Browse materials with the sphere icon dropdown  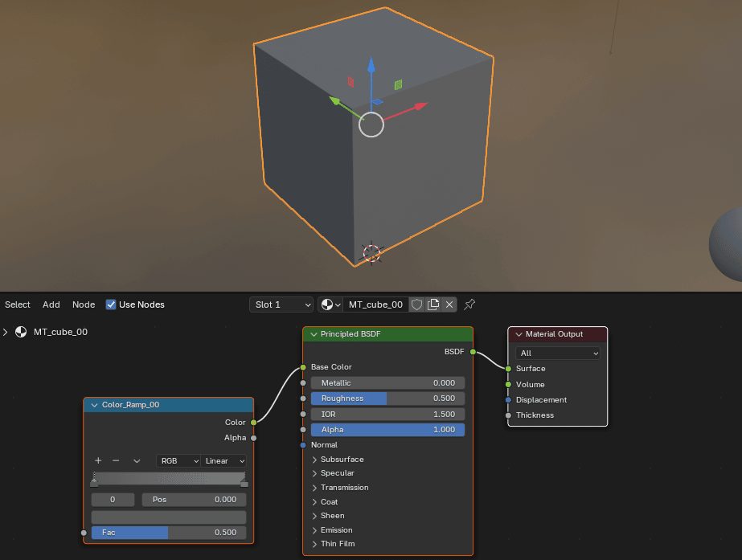coord(330,305)
